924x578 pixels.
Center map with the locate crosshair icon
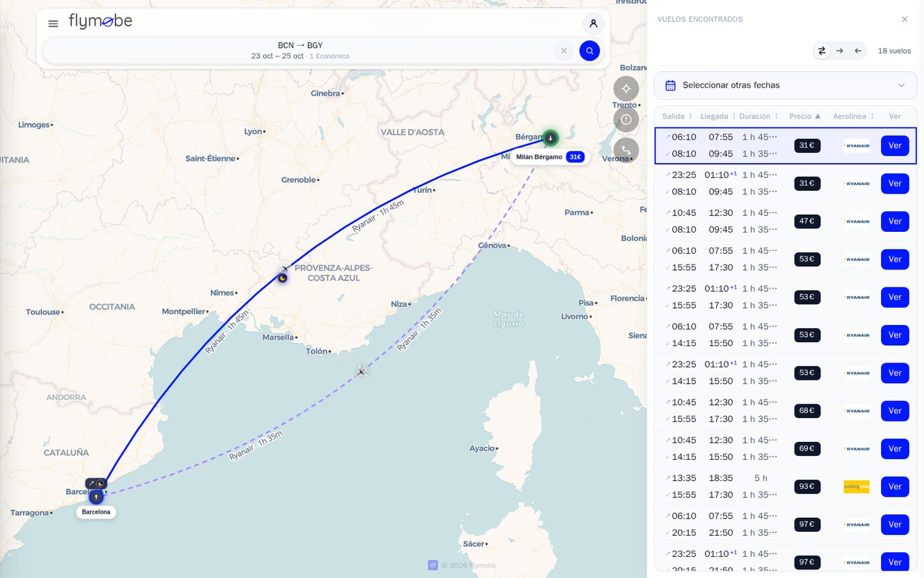click(626, 89)
